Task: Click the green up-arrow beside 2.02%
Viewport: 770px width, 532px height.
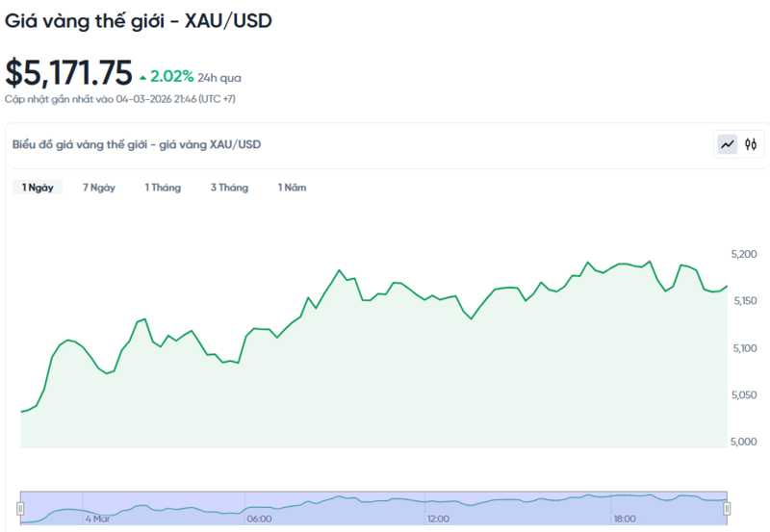Action: [x=143, y=76]
